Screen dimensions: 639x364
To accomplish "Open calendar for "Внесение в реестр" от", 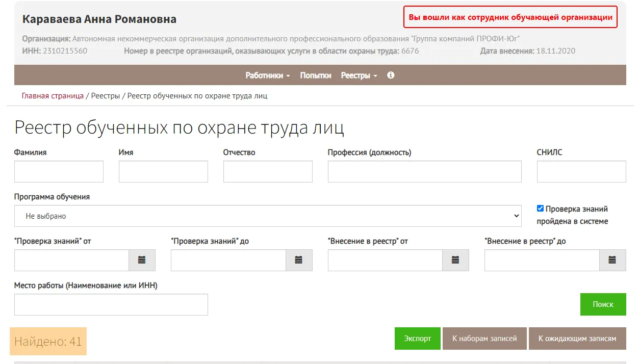I will coord(455,260).
